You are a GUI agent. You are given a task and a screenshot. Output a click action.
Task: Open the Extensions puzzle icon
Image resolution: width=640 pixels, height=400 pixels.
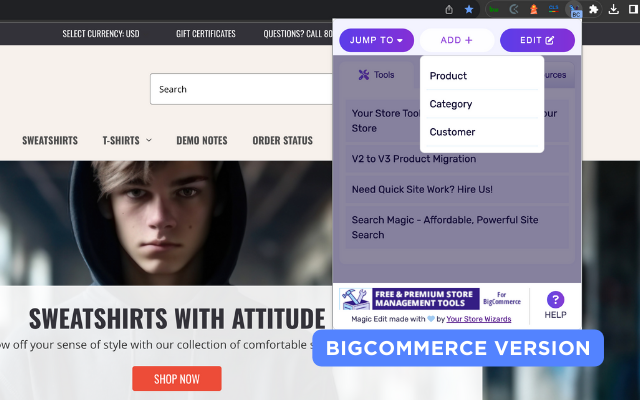(593, 9)
